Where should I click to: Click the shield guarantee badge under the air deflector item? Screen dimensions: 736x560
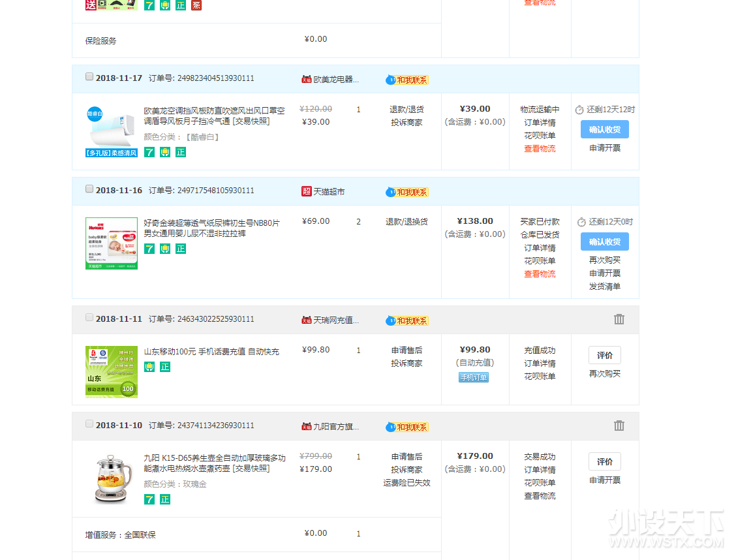[165, 152]
